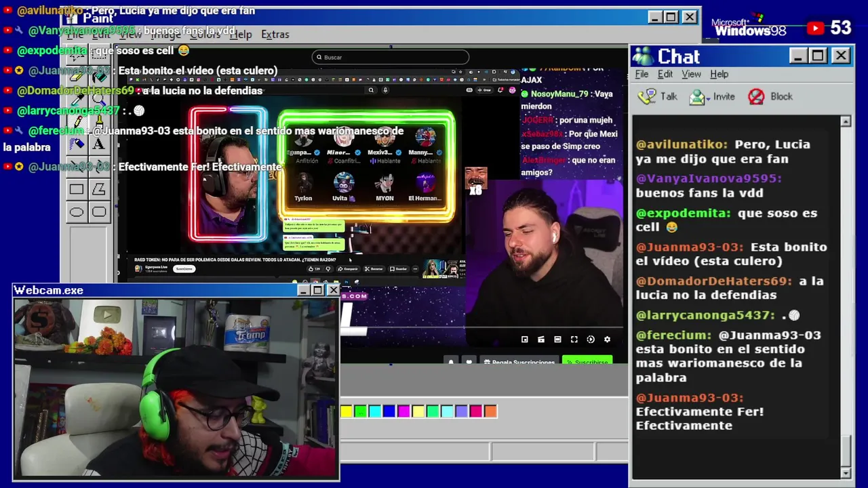Click the Compartir share button

tap(349, 269)
